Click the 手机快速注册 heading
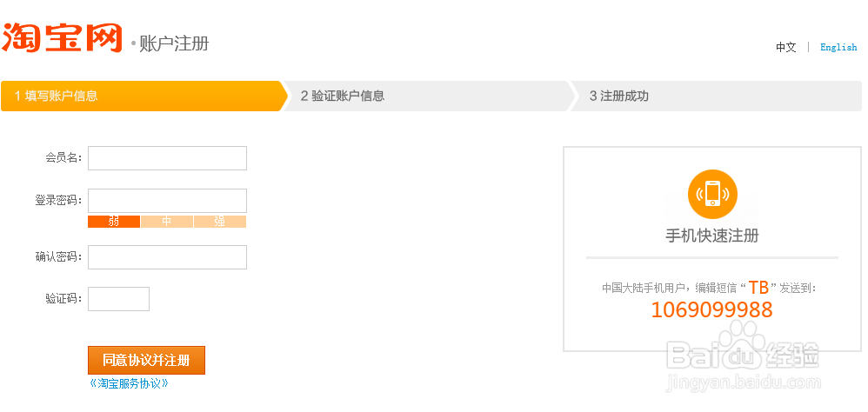The width and height of the screenshot is (868, 412). [x=712, y=236]
